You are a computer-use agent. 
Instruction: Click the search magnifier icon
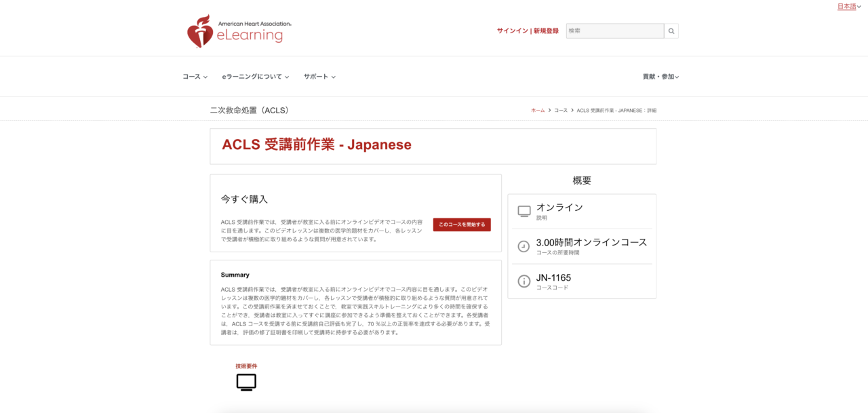(671, 31)
